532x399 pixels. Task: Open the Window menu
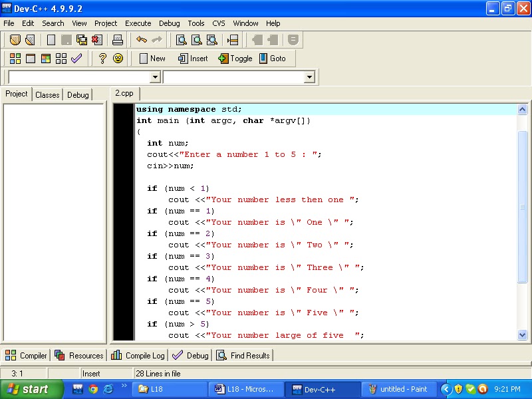click(x=245, y=23)
